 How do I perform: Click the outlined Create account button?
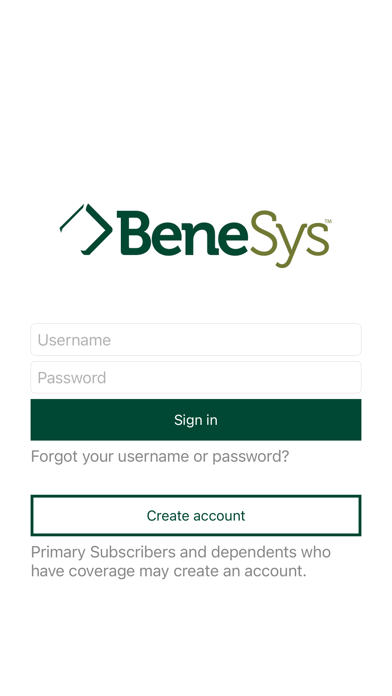click(196, 515)
